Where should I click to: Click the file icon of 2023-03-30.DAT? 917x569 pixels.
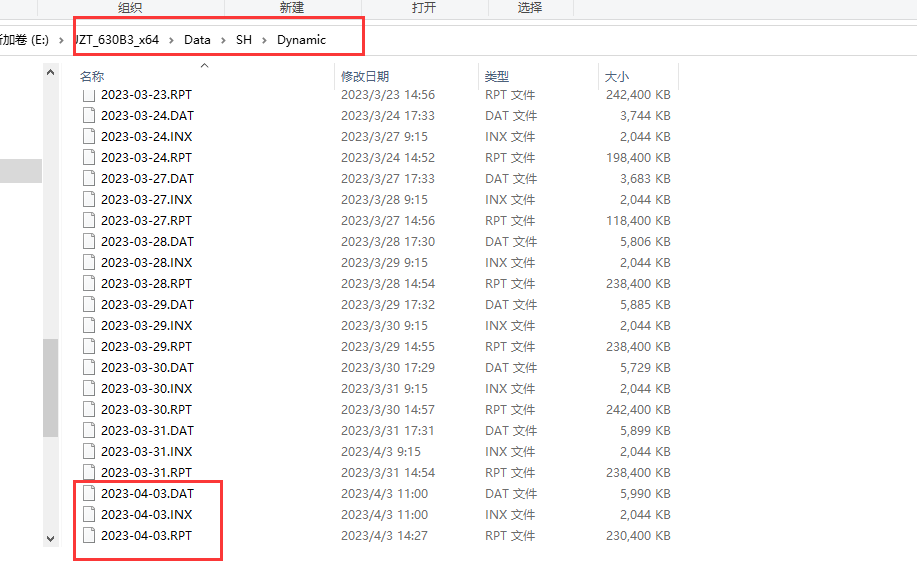[89, 368]
